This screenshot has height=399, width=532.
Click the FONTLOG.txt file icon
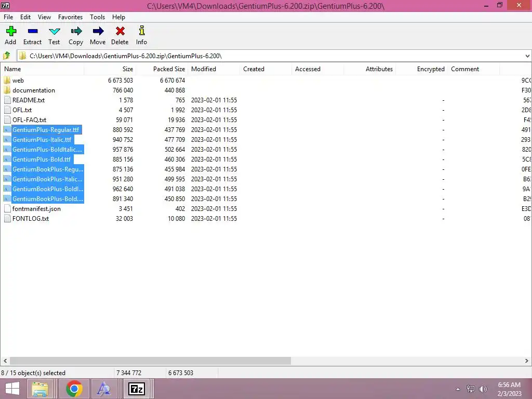[x=7, y=219]
